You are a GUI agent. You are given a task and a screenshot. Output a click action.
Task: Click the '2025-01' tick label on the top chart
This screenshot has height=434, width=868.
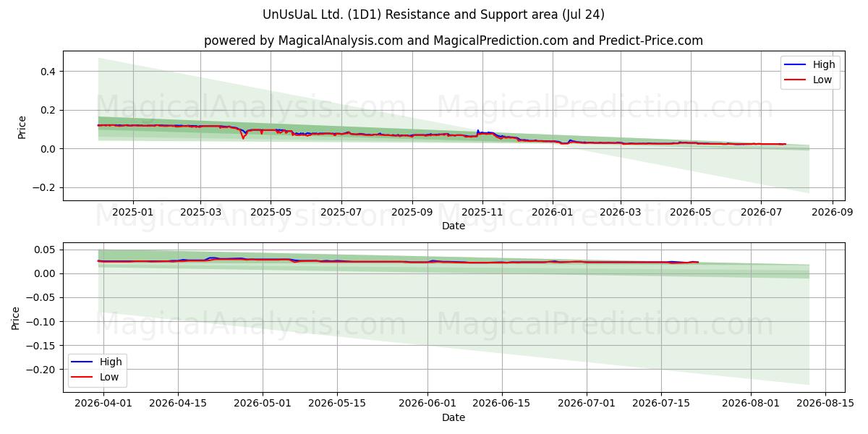(133, 212)
